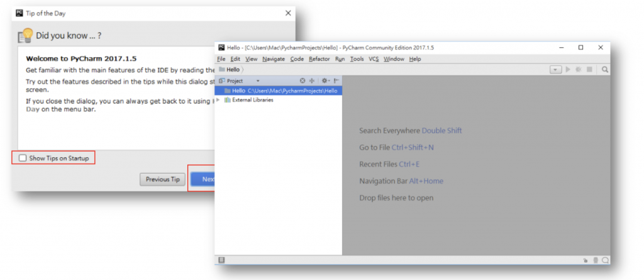644x280 pixels.
Task: Open the Navigate menu
Action: (x=274, y=59)
